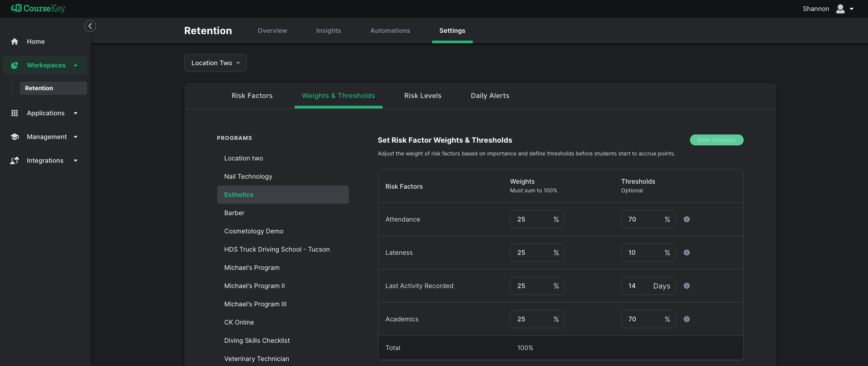The width and height of the screenshot is (868, 366).
Task: Go to the Insights tab
Action: (329, 31)
